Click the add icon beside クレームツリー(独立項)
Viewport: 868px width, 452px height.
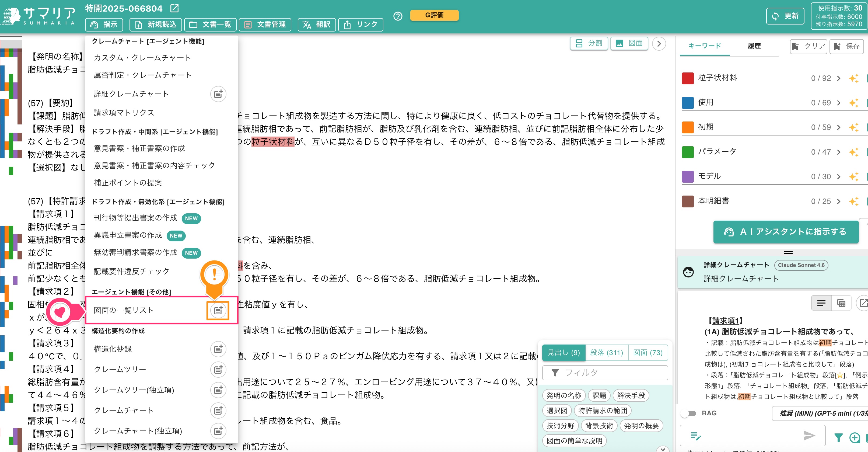[218, 390]
